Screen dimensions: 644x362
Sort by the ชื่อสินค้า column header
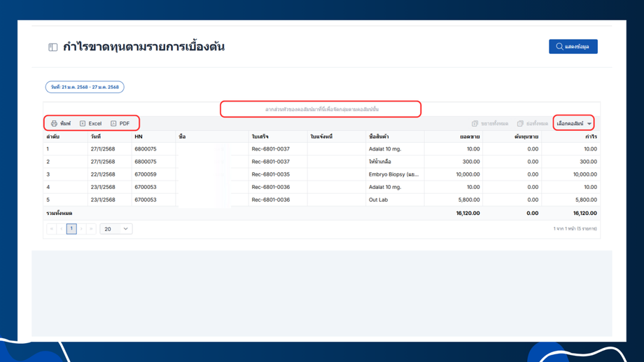(395, 137)
